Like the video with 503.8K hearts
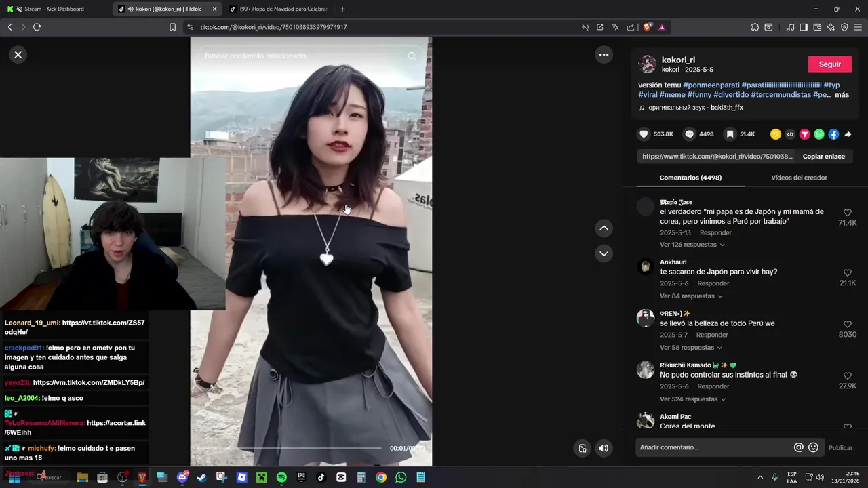 pos(644,134)
